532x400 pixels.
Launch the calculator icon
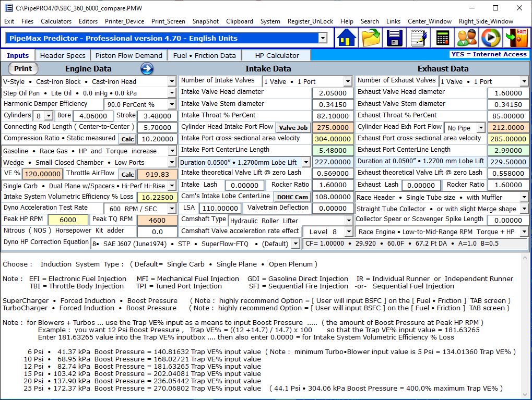pyautogui.click(x=442, y=38)
